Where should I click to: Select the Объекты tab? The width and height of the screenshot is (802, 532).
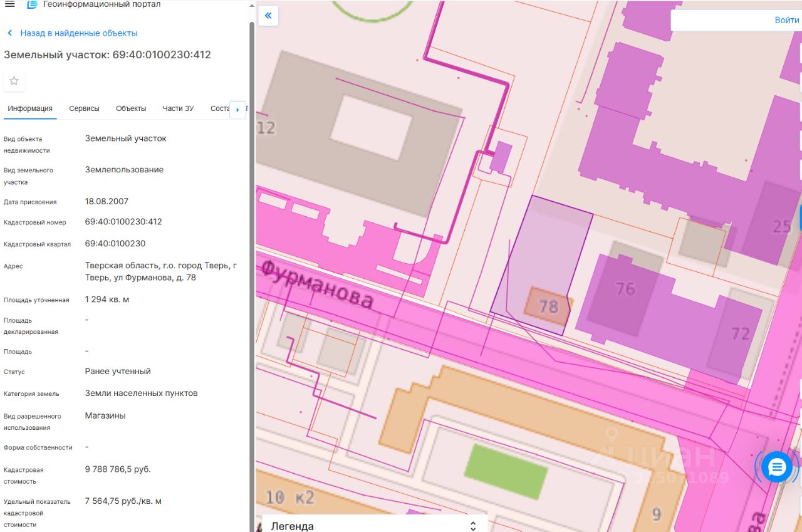click(x=131, y=108)
